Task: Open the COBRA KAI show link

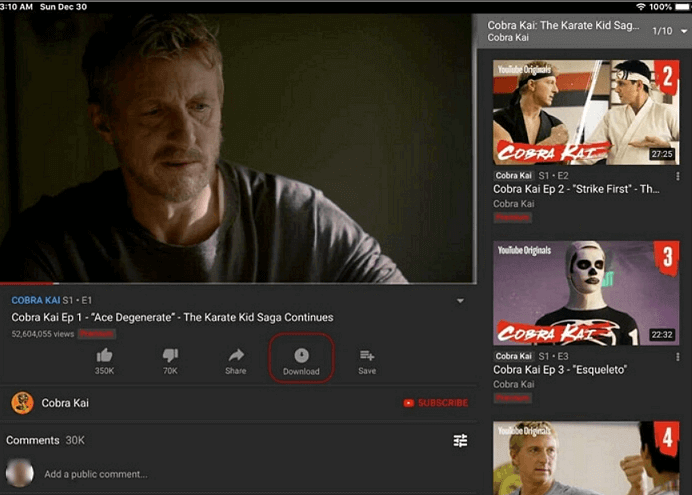Action: [35, 300]
